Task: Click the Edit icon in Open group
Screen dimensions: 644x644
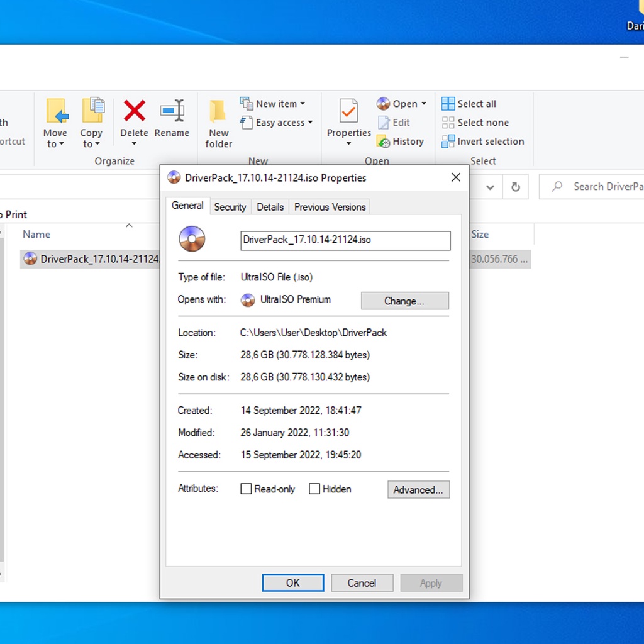Action: tap(383, 123)
